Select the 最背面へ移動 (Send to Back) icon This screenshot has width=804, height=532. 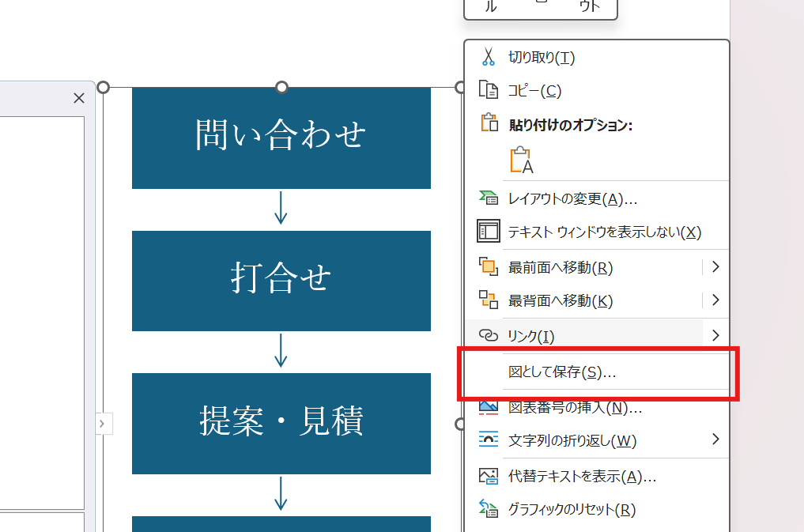[x=488, y=300]
